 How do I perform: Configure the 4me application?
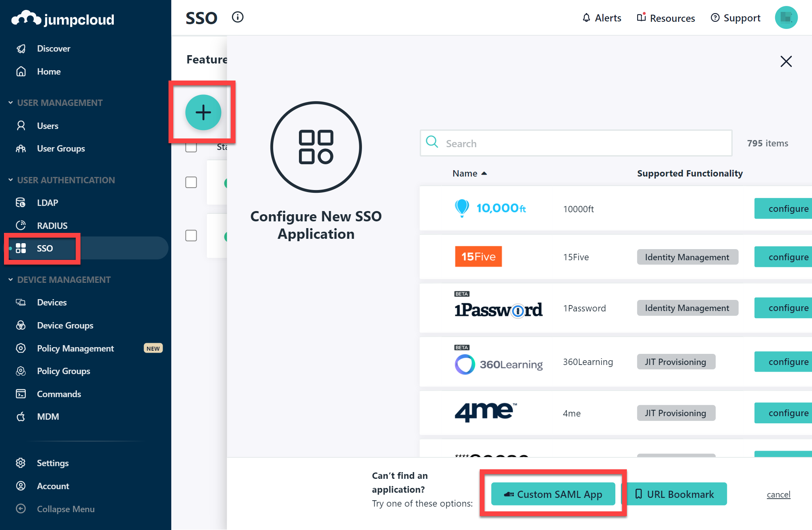pos(783,413)
